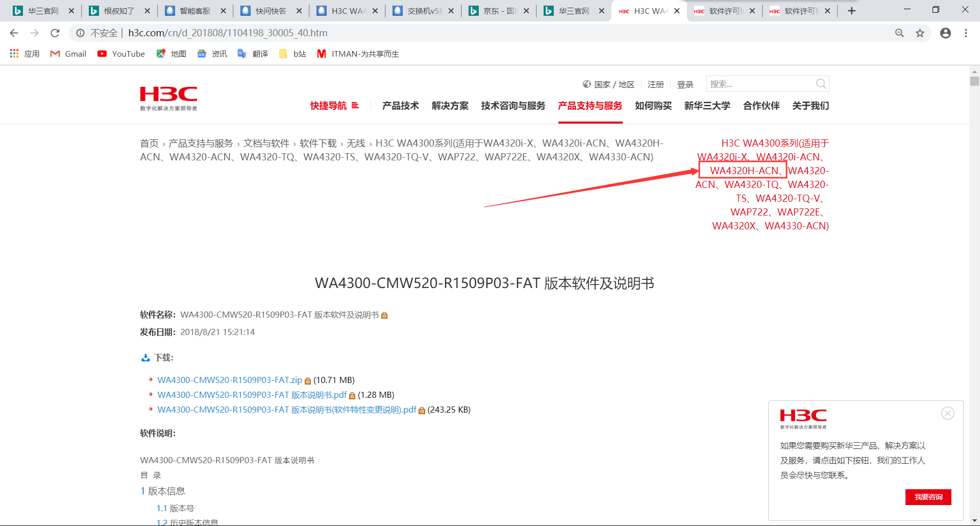The image size is (980, 526).
Task: Close the 智能客服 tab
Action: click(x=223, y=11)
